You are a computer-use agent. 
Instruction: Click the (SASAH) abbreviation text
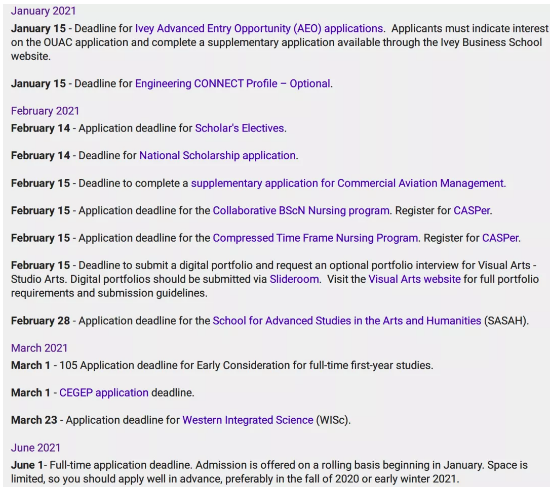(x=506, y=321)
